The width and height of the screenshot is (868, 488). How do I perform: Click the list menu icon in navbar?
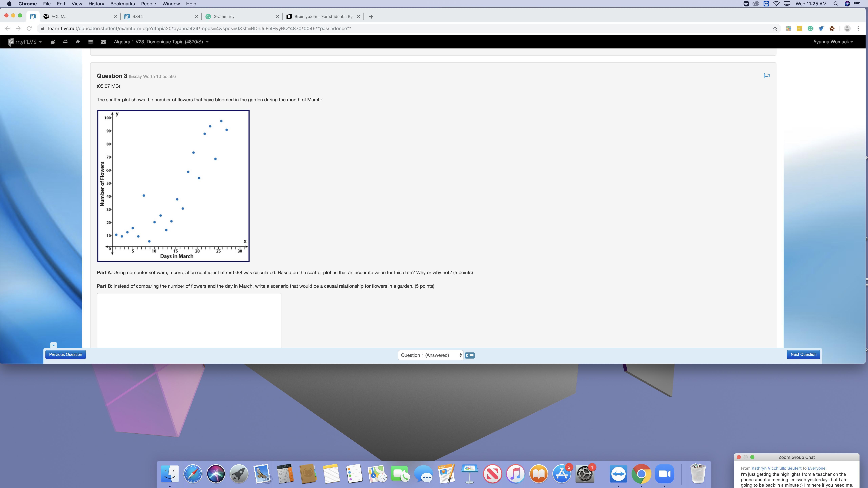click(90, 42)
